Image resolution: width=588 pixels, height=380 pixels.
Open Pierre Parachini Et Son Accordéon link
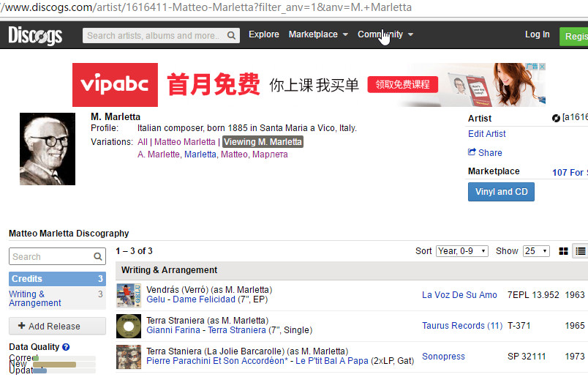(216, 361)
